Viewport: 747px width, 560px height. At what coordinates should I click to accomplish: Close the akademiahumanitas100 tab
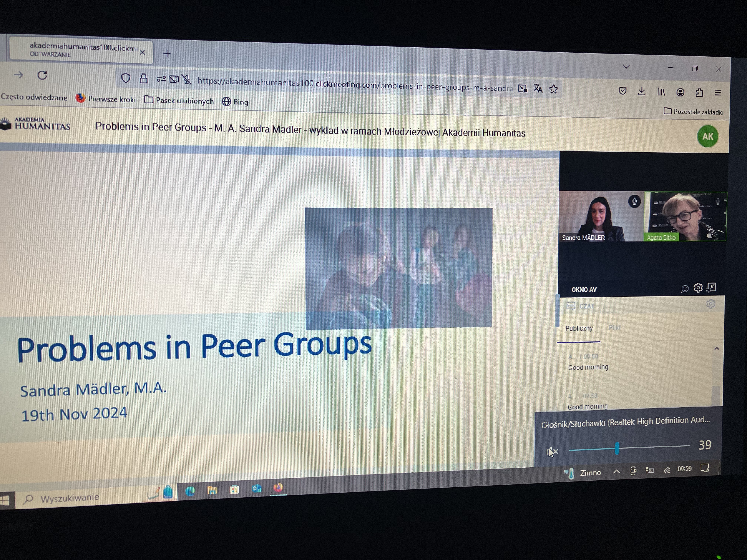click(142, 52)
